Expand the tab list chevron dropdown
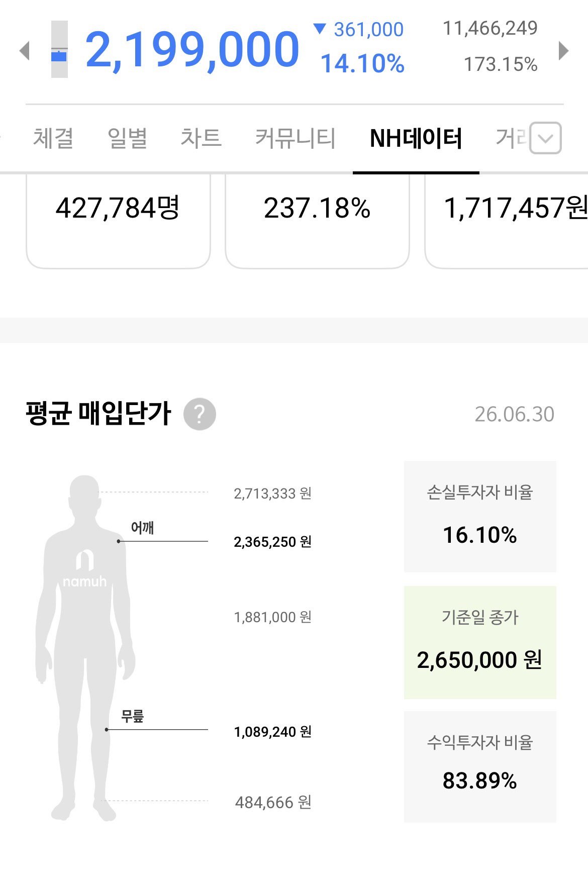588x885 pixels. [x=546, y=138]
